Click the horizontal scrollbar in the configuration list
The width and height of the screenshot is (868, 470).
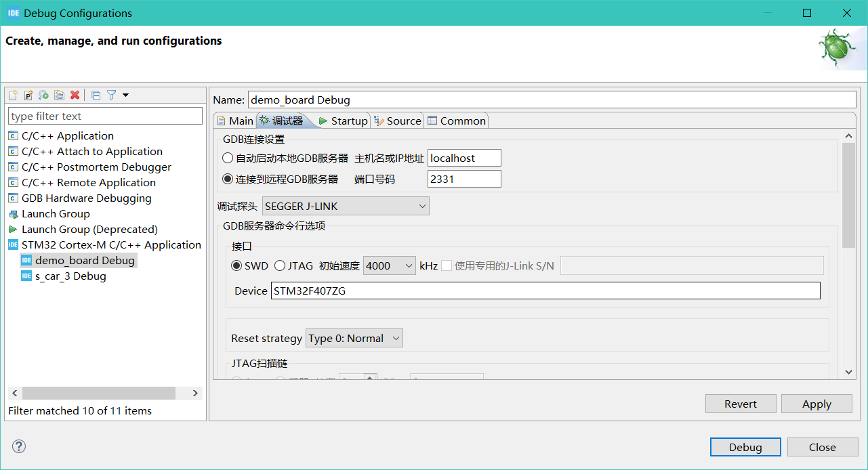click(x=98, y=393)
